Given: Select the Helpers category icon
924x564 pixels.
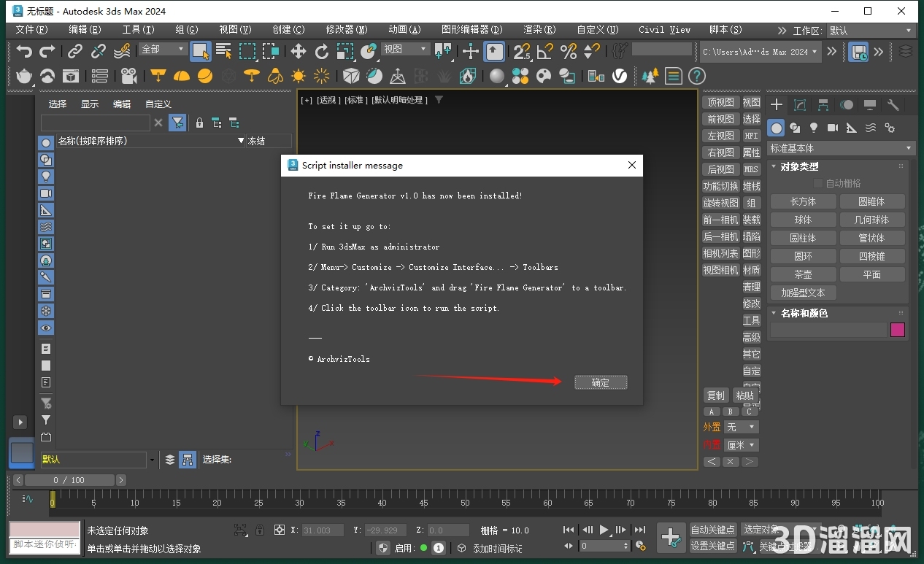Looking at the screenshot, I should point(852,128).
